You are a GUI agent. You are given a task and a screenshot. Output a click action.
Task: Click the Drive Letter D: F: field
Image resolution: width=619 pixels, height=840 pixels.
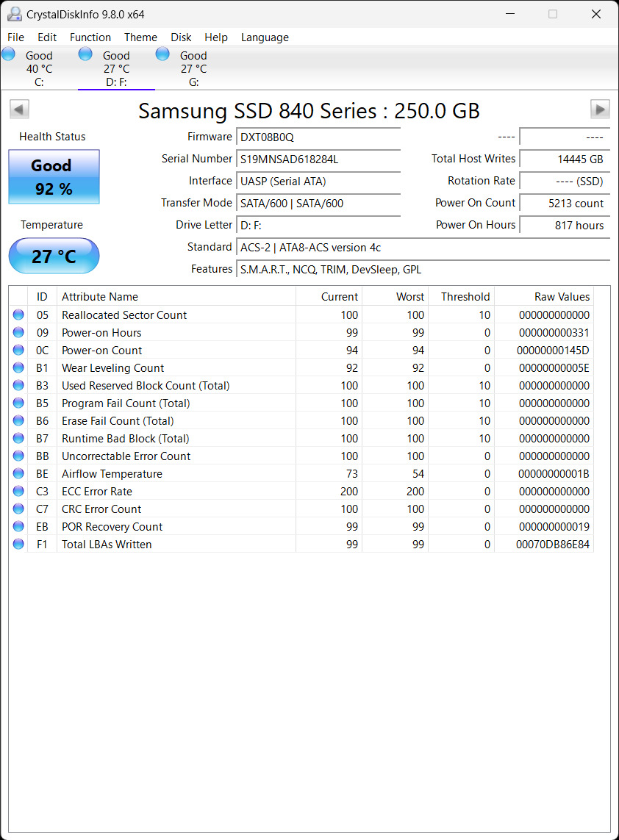318,225
